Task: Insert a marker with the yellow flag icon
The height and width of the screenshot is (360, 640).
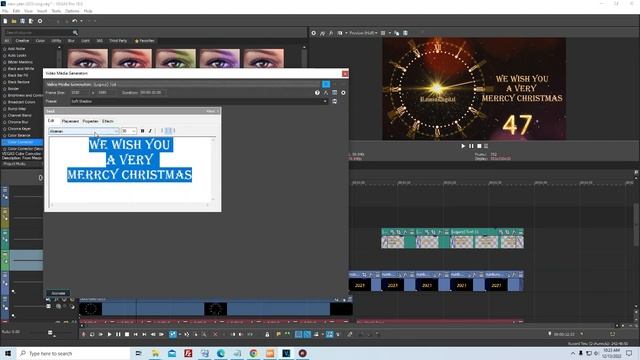Action: tap(278, 334)
